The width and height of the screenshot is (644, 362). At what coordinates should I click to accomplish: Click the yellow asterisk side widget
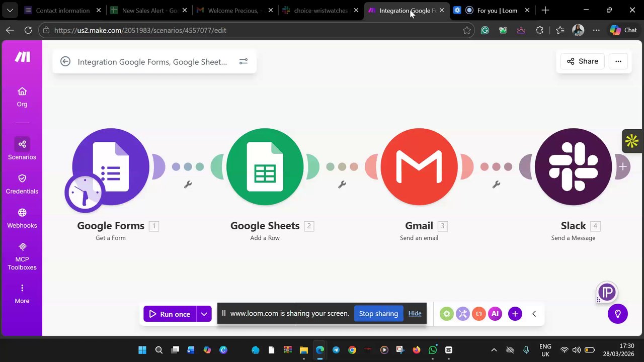(x=632, y=141)
